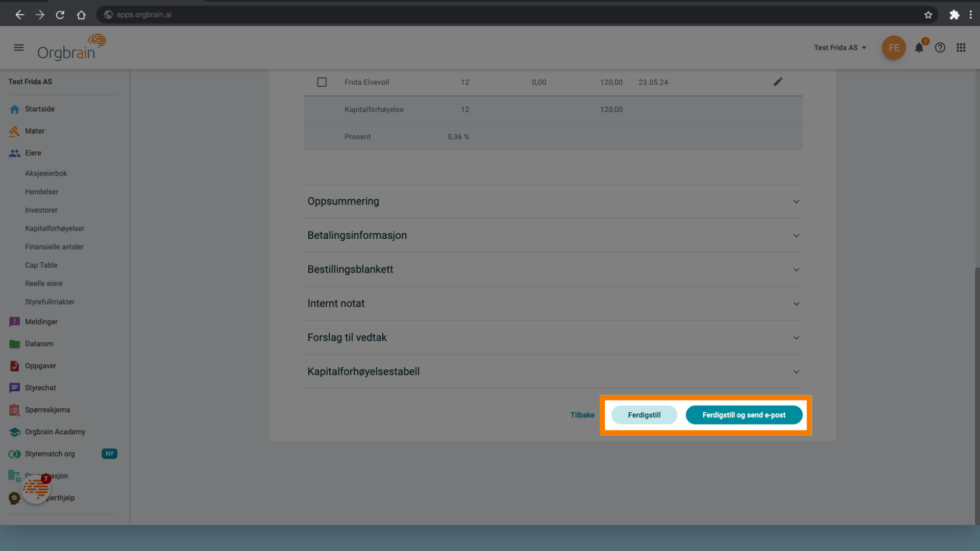This screenshot has width=980, height=551.
Task: Click Ferdigstill og send e-post button
Action: point(744,415)
